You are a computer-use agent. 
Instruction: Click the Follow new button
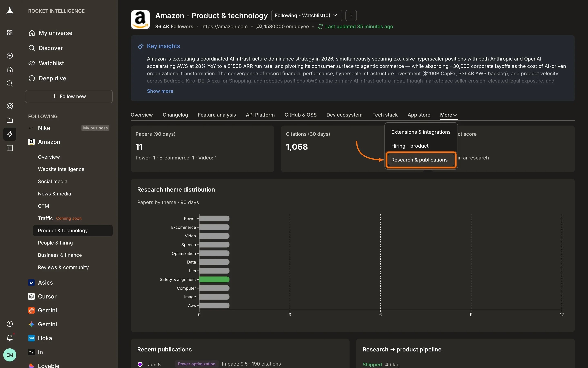tap(69, 96)
